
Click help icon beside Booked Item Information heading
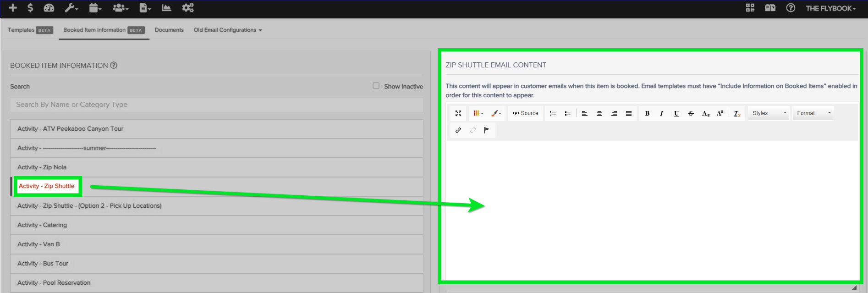(x=114, y=65)
